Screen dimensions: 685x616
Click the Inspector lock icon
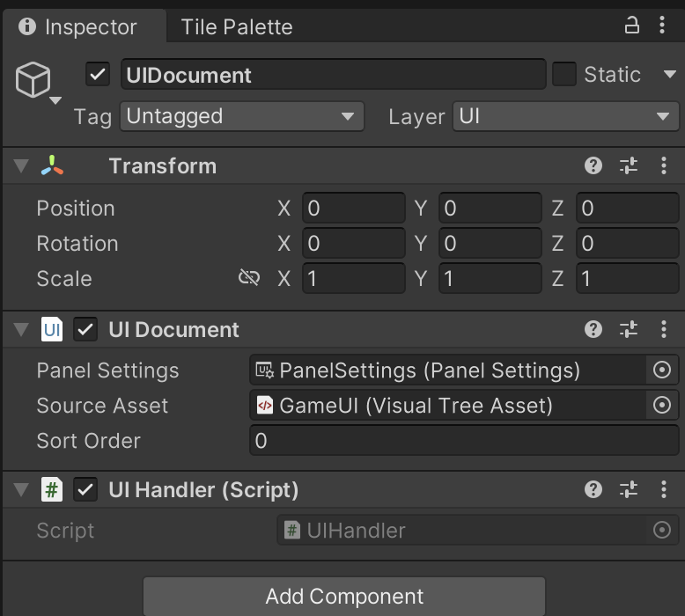point(631,26)
